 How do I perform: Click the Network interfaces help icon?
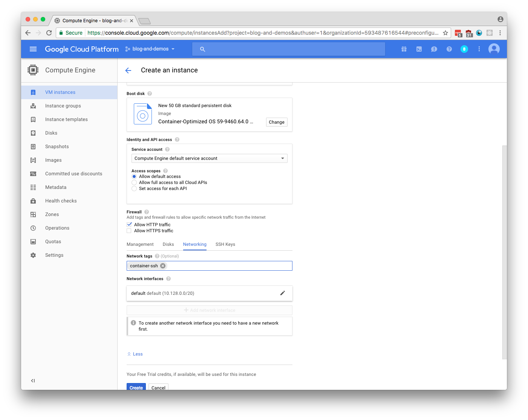coord(168,279)
